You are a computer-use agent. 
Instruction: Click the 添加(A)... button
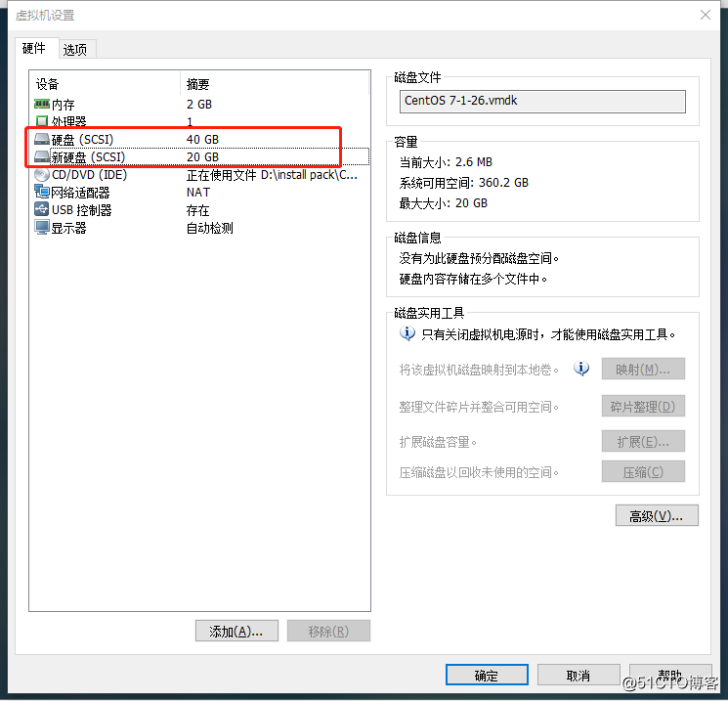coord(236,631)
